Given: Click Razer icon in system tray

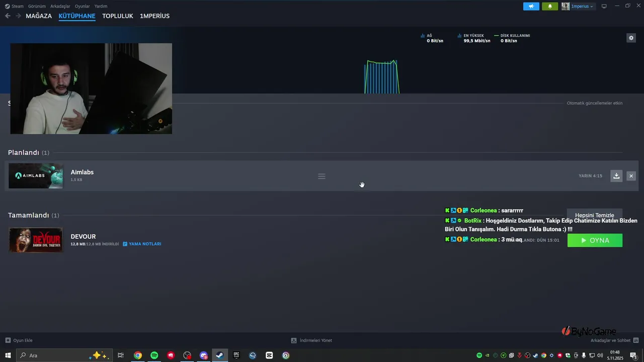Looking at the screenshot, I should pos(504,355).
